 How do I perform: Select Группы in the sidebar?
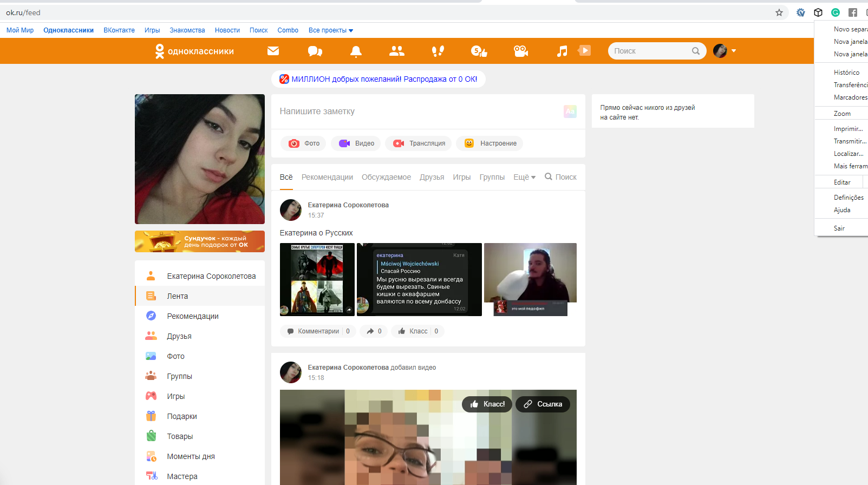coord(200,376)
